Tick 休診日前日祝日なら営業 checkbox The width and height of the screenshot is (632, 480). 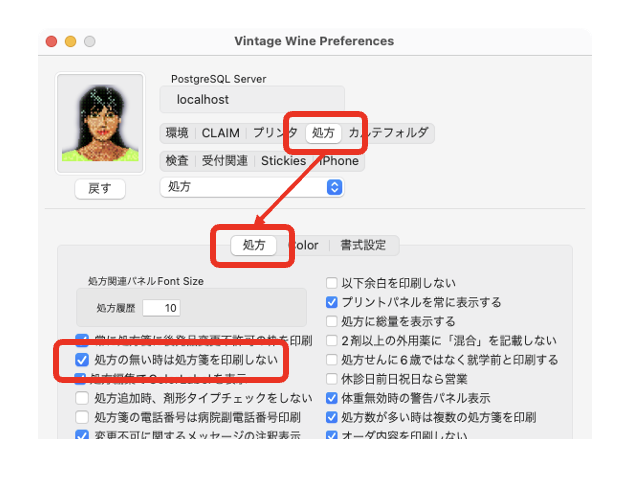[332, 378]
